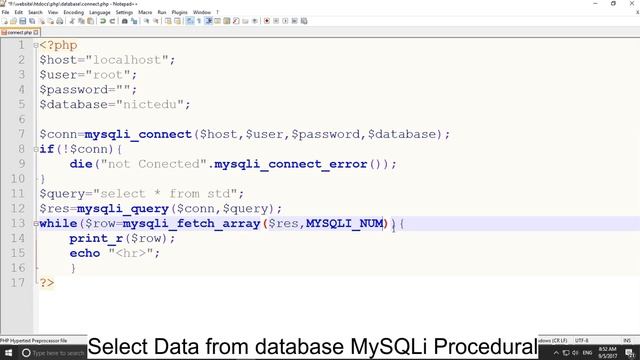The image size is (640, 360).
Task: Click Run Macro Multiple Times icon
Action: pos(294,21)
